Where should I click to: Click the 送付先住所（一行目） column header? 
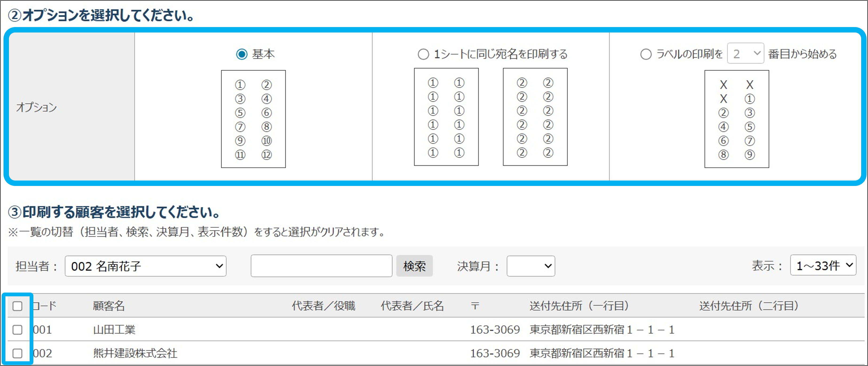[579, 306]
